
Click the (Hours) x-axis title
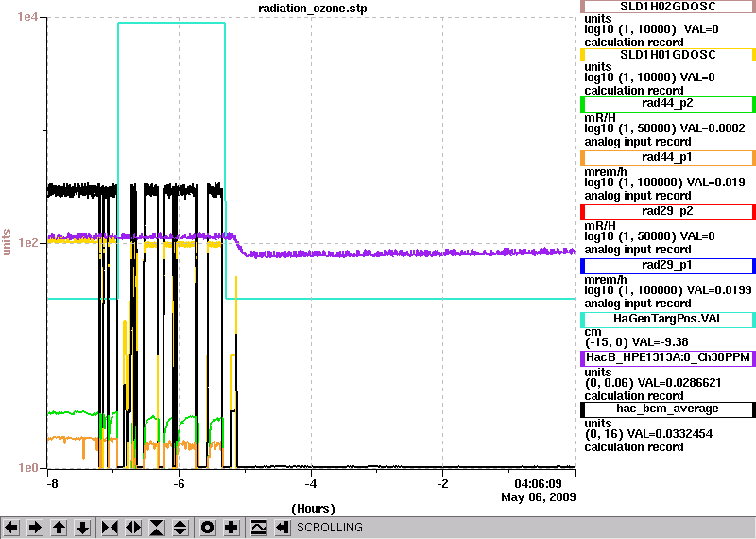(313, 509)
